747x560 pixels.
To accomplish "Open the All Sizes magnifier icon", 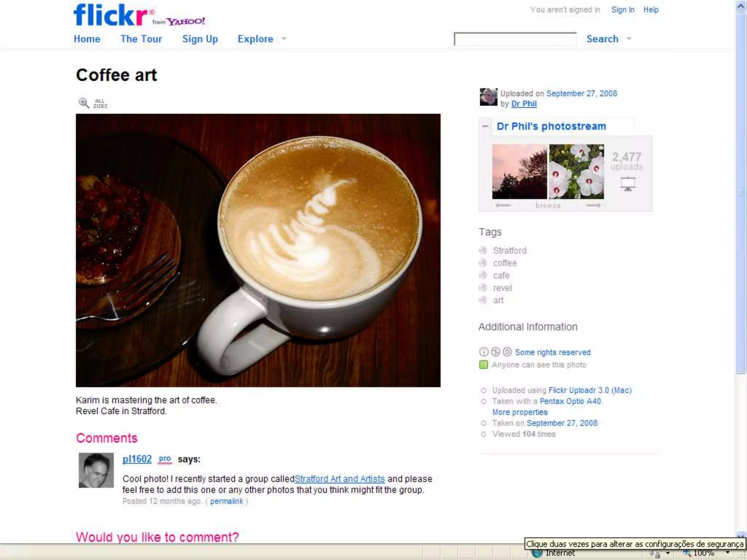I will click(x=84, y=103).
